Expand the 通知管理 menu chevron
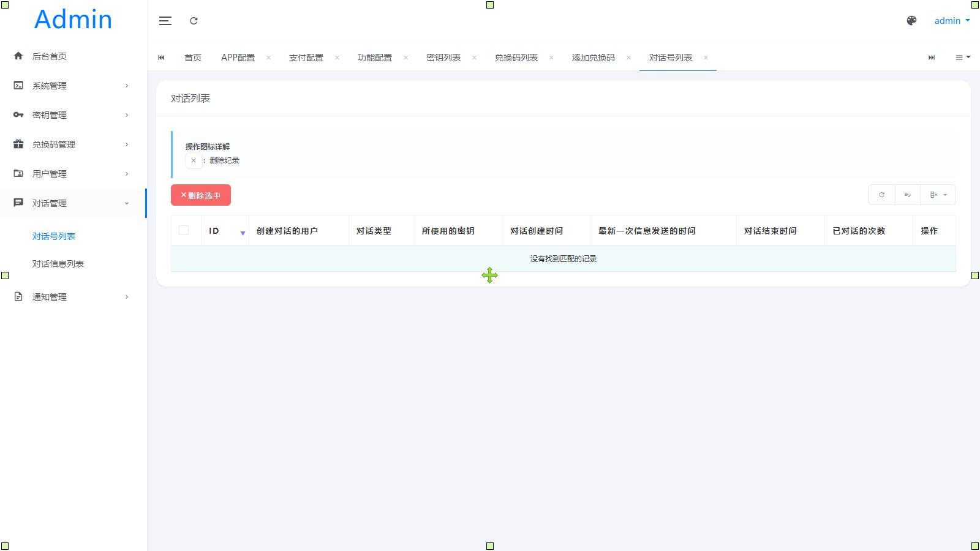 pos(127,297)
